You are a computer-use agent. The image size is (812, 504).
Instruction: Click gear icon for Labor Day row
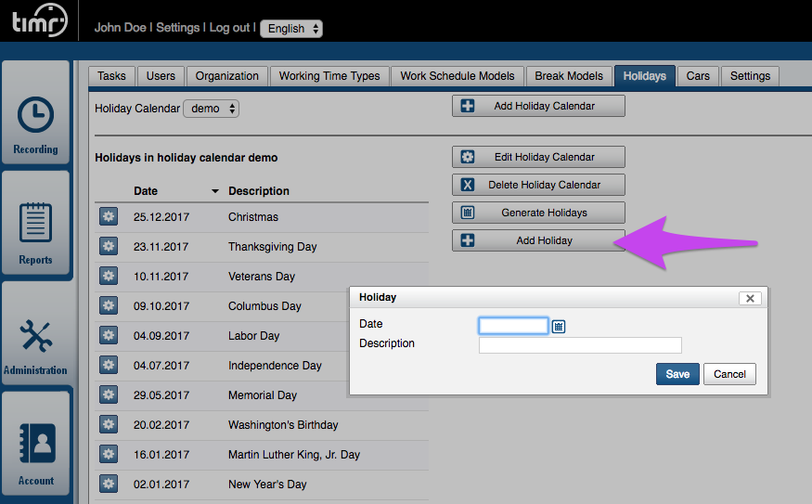(x=109, y=336)
